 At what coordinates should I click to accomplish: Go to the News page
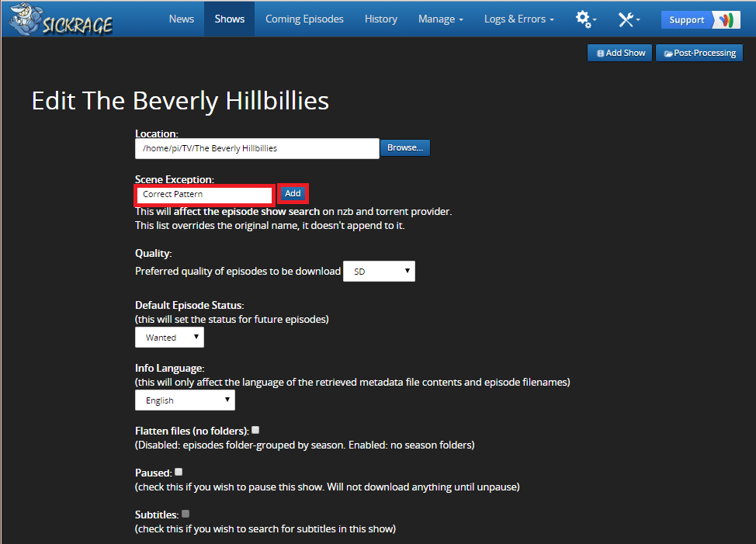[x=181, y=19]
